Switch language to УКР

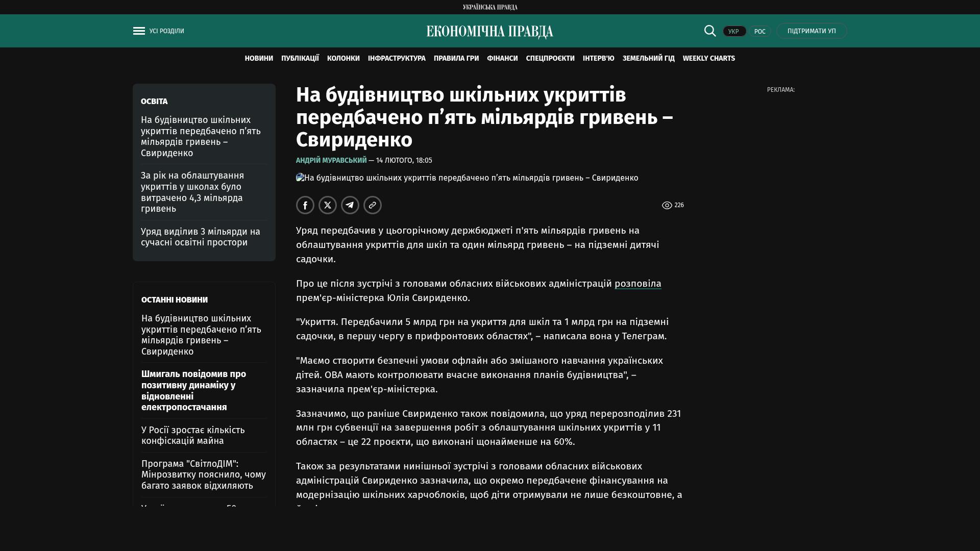pos(734,32)
